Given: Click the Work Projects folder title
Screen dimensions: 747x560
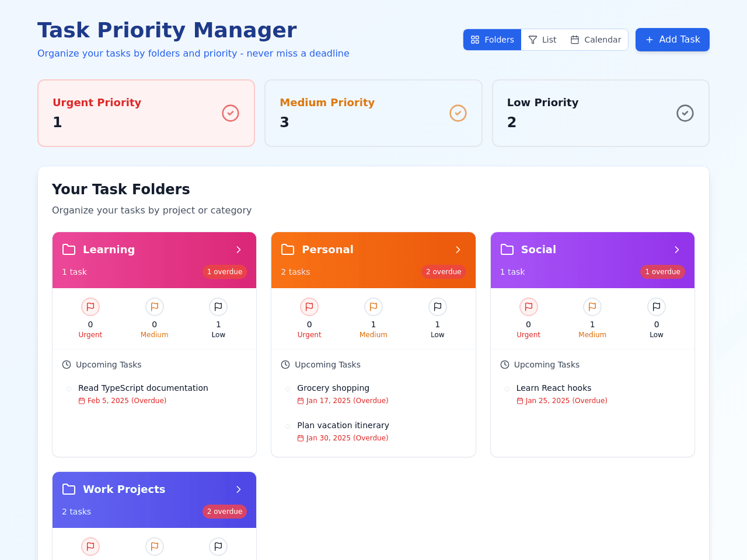Looking at the screenshot, I should point(124,489).
